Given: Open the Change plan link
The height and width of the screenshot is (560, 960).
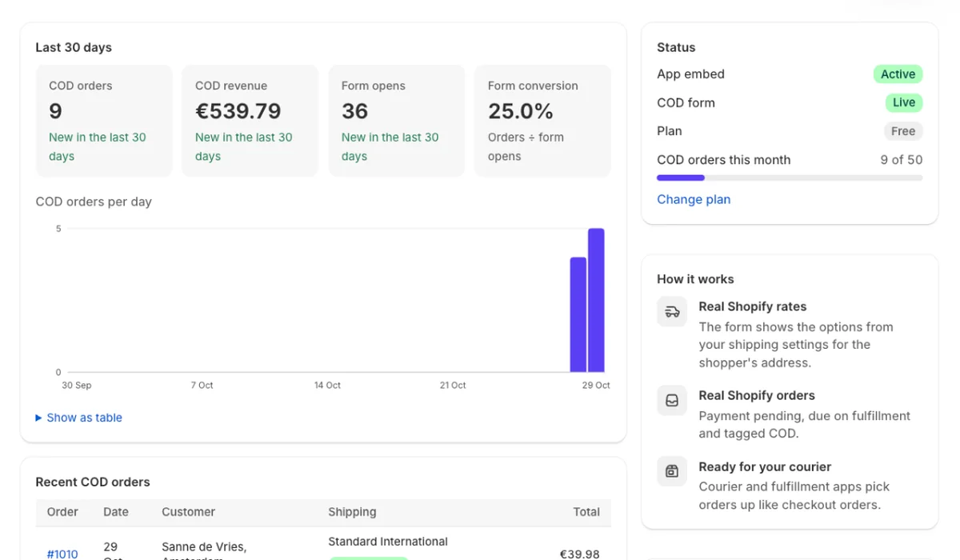Looking at the screenshot, I should point(694,199).
